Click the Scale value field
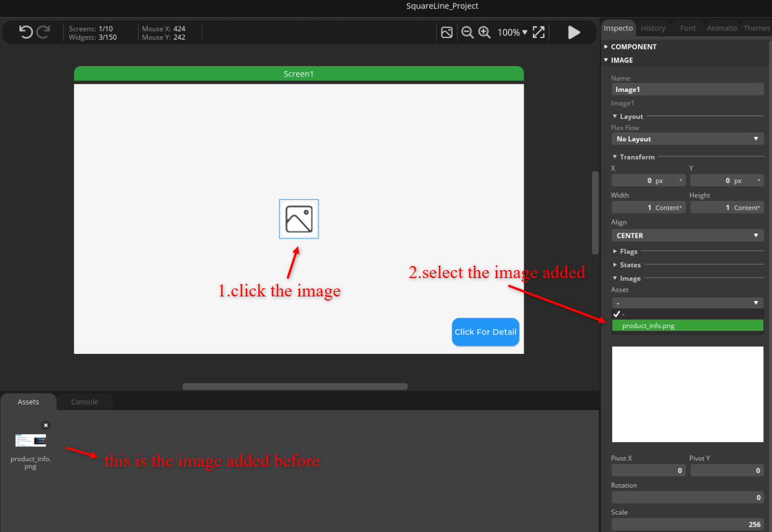Image resolution: width=772 pixels, height=532 pixels. coord(687,524)
